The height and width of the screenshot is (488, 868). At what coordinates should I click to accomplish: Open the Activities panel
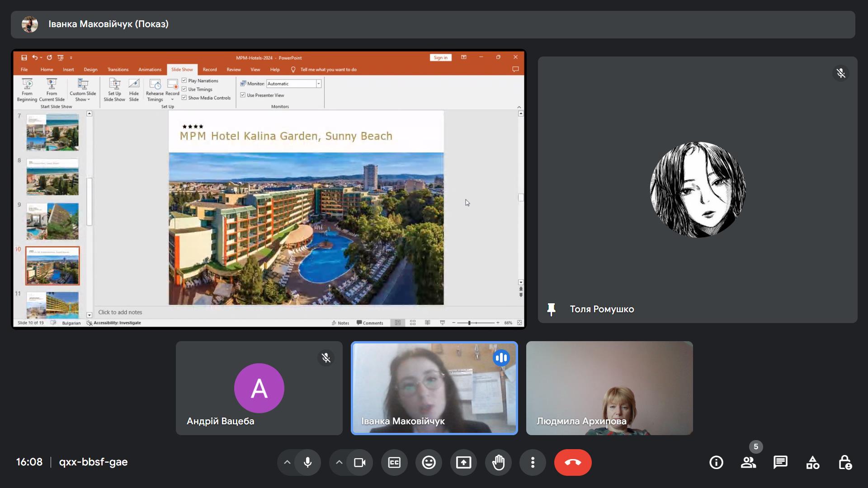point(812,462)
